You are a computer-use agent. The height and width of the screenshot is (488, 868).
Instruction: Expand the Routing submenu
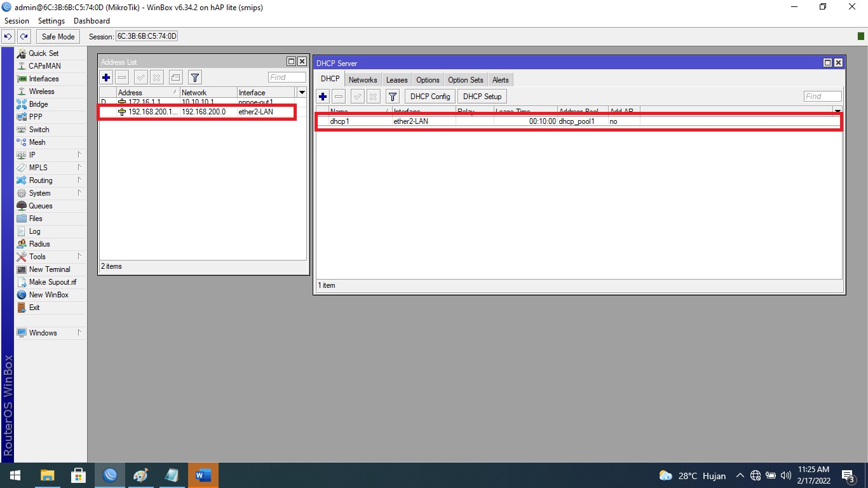pyautogui.click(x=50, y=180)
